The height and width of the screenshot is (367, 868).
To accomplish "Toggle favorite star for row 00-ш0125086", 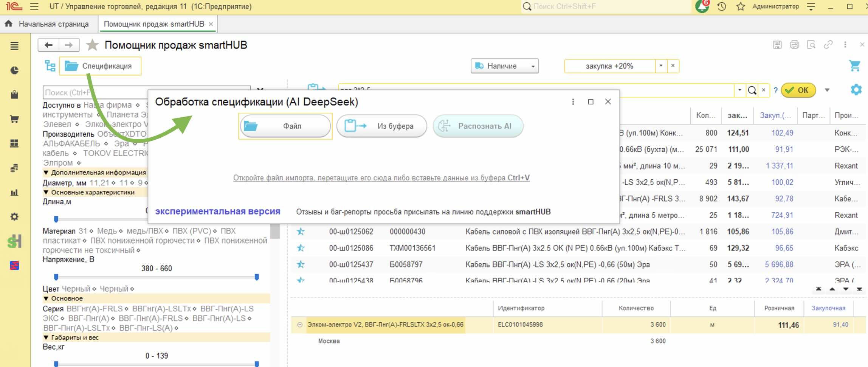I will (301, 248).
